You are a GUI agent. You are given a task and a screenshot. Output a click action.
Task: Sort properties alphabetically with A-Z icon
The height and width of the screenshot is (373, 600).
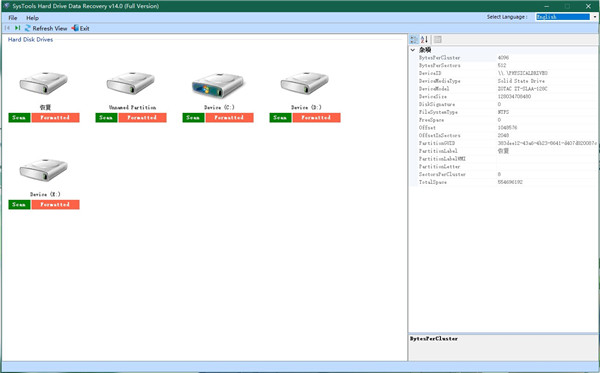pyautogui.click(x=424, y=39)
